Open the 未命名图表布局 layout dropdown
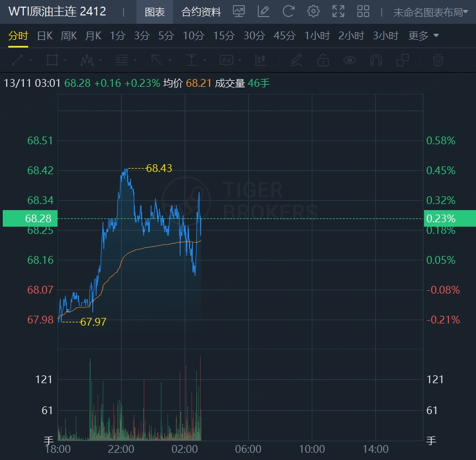476x460 pixels. click(x=430, y=12)
